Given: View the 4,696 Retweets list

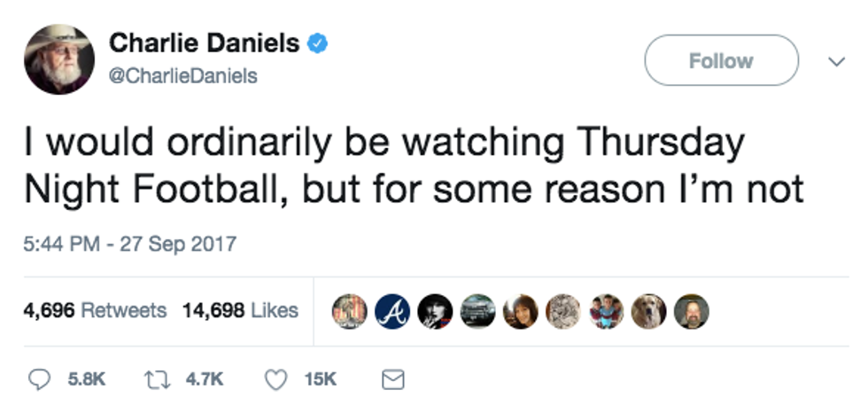Looking at the screenshot, I should coord(95,311).
